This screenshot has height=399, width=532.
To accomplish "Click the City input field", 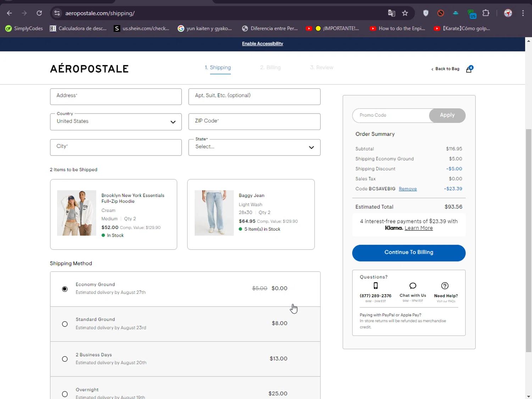I will coord(116,147).
